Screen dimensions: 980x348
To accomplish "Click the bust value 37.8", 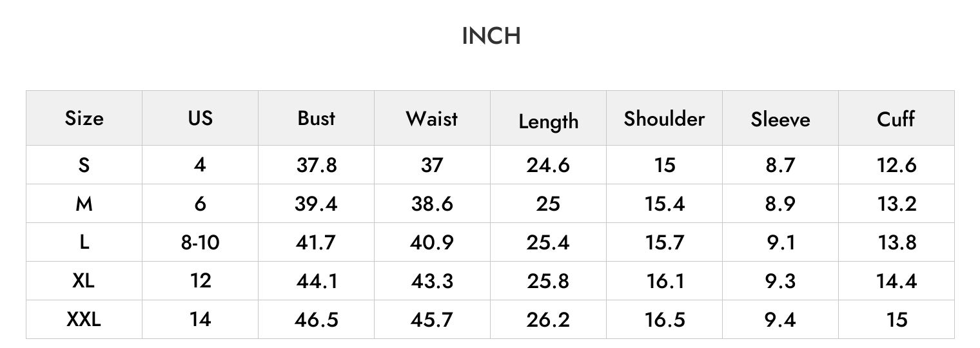I will (317, 165).
